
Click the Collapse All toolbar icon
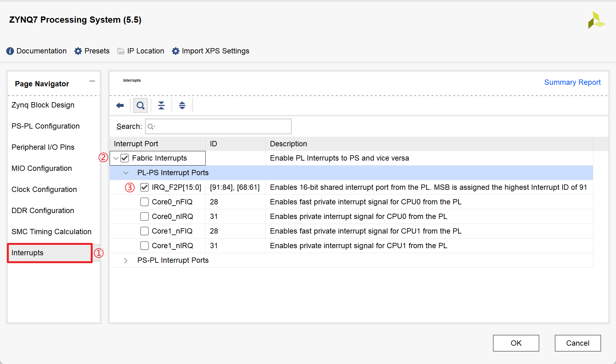coord(161,106)
